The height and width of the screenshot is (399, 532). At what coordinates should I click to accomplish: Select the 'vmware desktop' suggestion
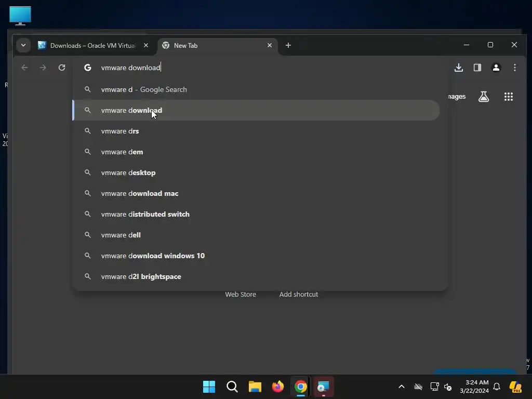257,172
